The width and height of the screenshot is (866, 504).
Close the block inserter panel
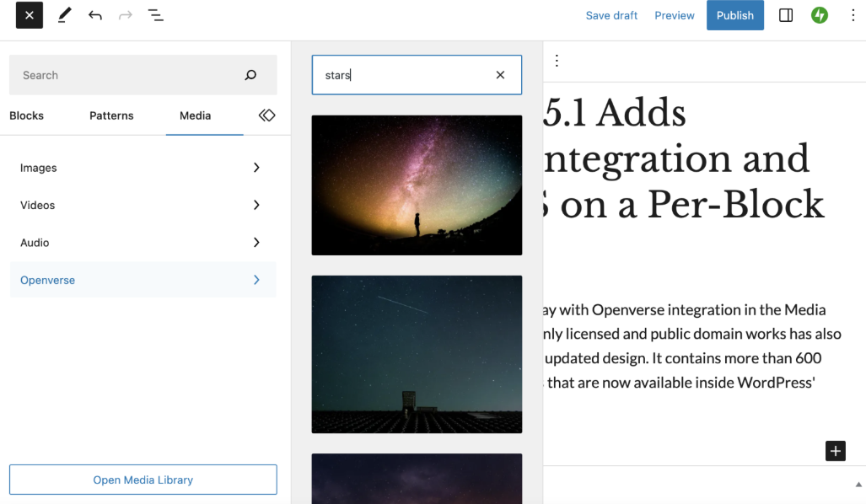tap(28, 14)
